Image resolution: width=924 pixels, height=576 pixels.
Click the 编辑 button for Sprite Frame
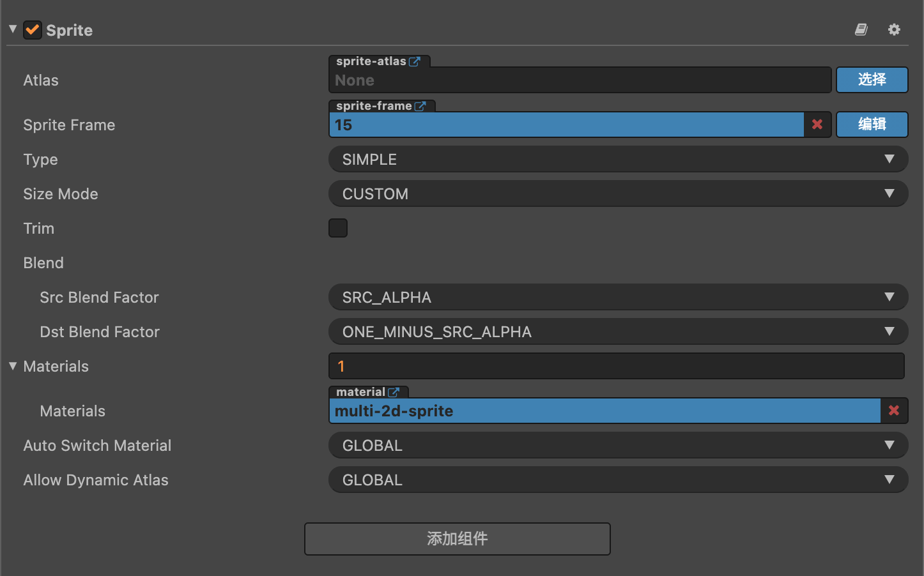click(872, 125)
